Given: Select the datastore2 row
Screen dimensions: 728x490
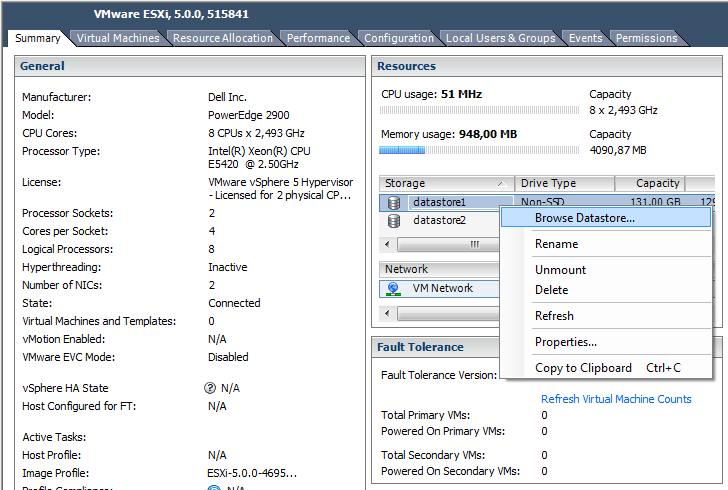Looking at the screenshot, I should point(439,221).
